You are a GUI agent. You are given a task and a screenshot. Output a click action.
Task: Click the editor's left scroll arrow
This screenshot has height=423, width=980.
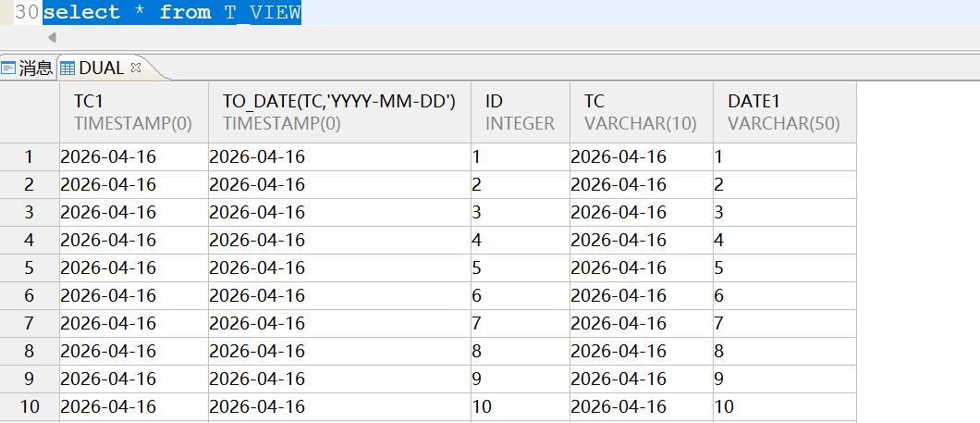coord(52,38)
